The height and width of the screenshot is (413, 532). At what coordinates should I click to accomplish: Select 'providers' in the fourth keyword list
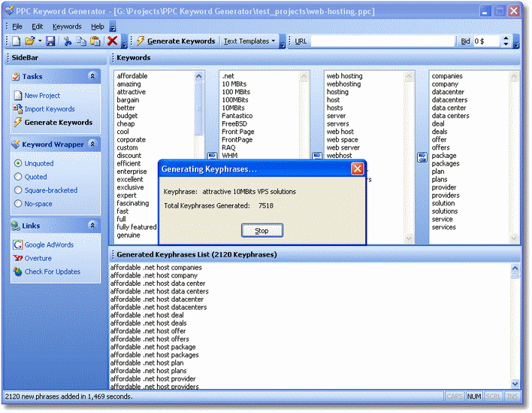pos(446,196)
